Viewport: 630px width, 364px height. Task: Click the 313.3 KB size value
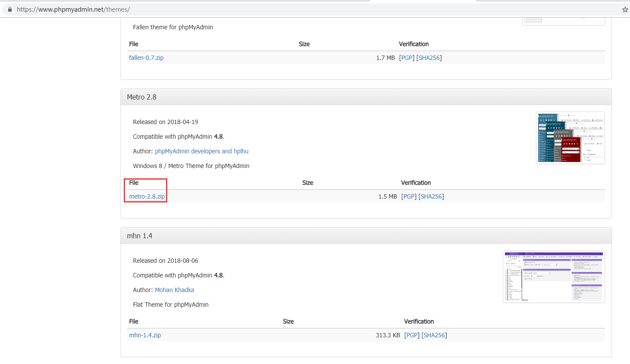(x=388, y=335)
